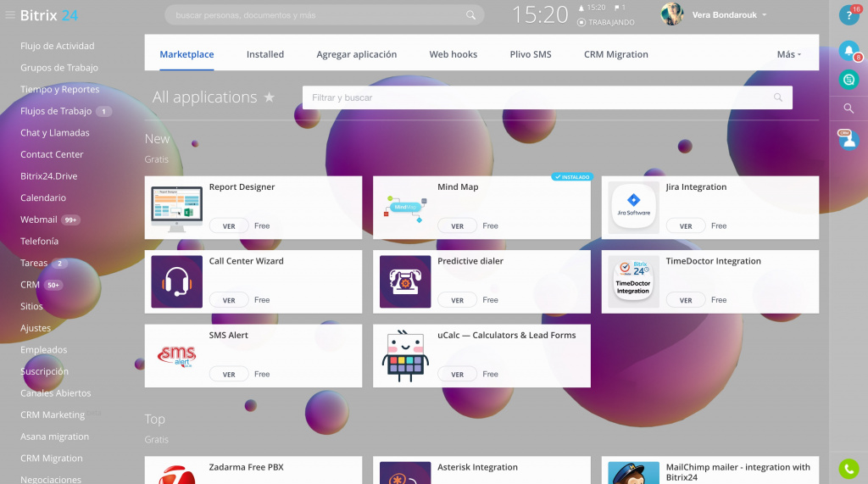Open Flujos de Trabajo in sidebar
The image size is (868, 484).
(56, 111)
